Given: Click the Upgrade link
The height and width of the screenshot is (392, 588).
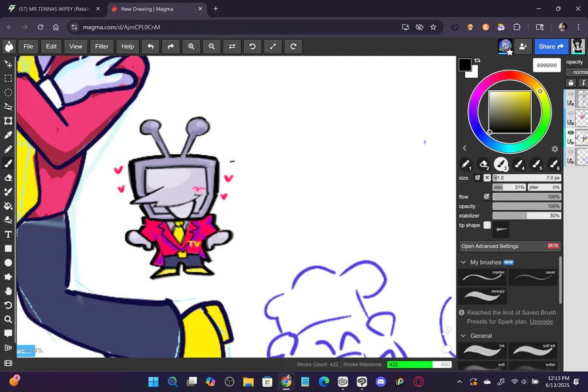Looking at the screenshot, I should pyautogui.click(x=541, y=321).
